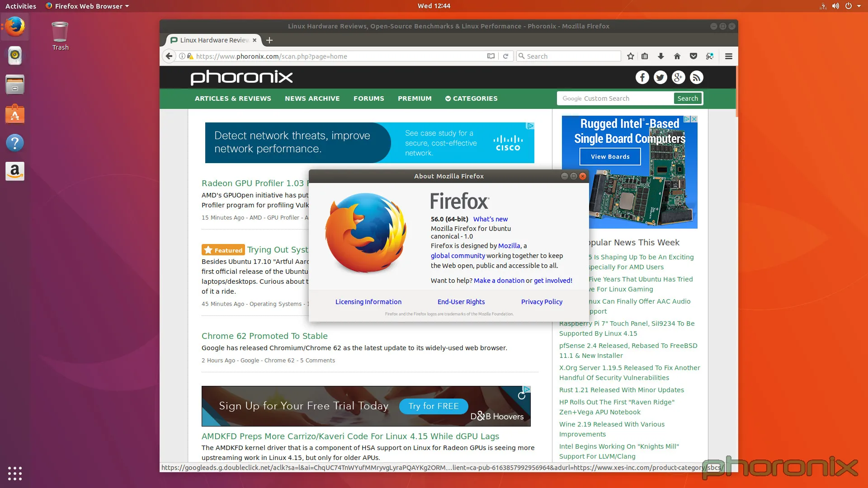Open the Radeon GPU Profiler article
This screenshot has height=488, width=868.
pos(255,183)
